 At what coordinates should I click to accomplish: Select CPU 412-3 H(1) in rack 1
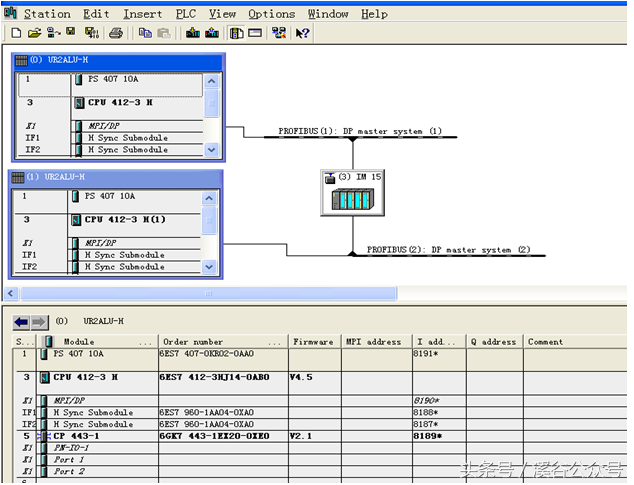[124, 219]
